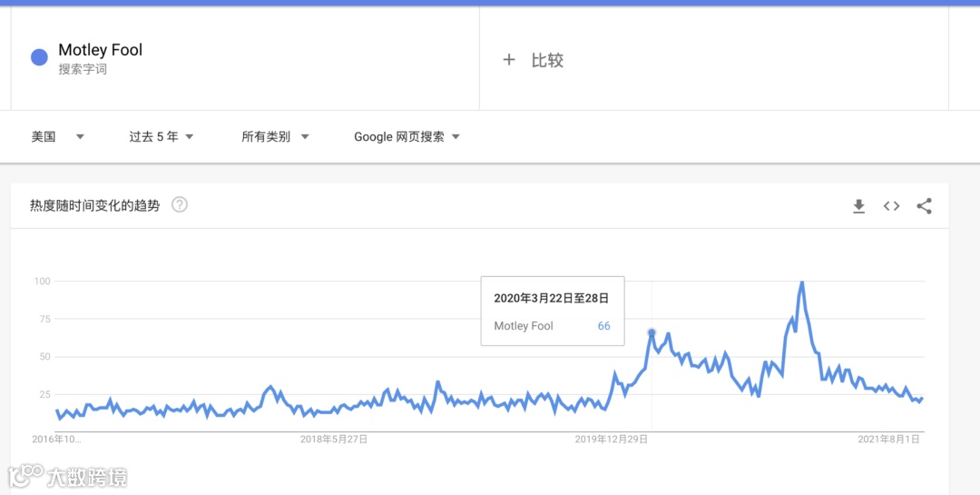This screenshot has width=980, height=495.
Task: Click the chart peak at value 100
Action: 802,282
